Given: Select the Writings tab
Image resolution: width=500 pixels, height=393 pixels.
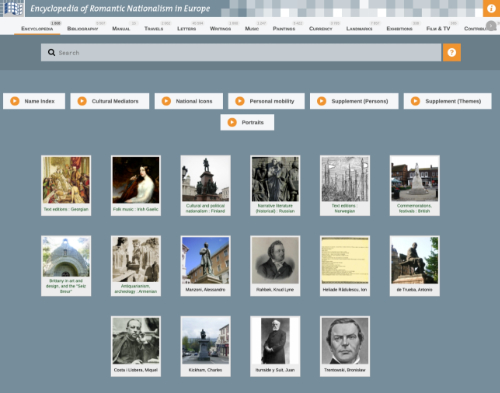Looking at the screenshot, I should (x=220, y=29).
